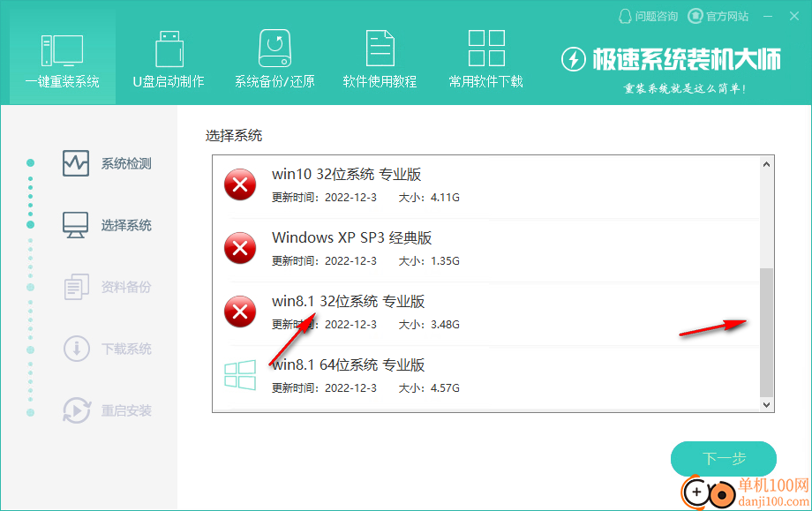
Task: Select win8.1 32位系统 专业版 entry
Action: 485,313
